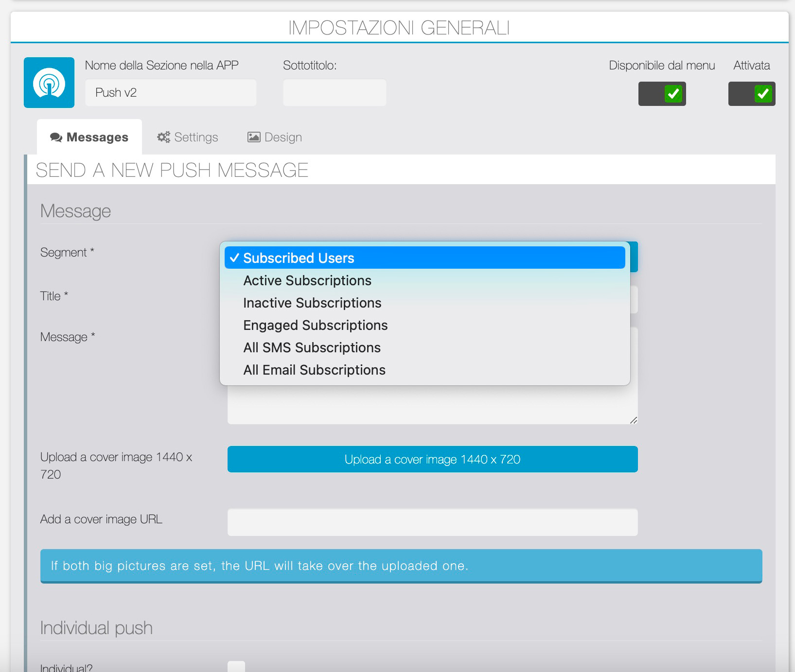Viewport: 795px width, 672px height.
Task: Click the chat bubbles icon on Messages tab
Action: tap(56, 138)
